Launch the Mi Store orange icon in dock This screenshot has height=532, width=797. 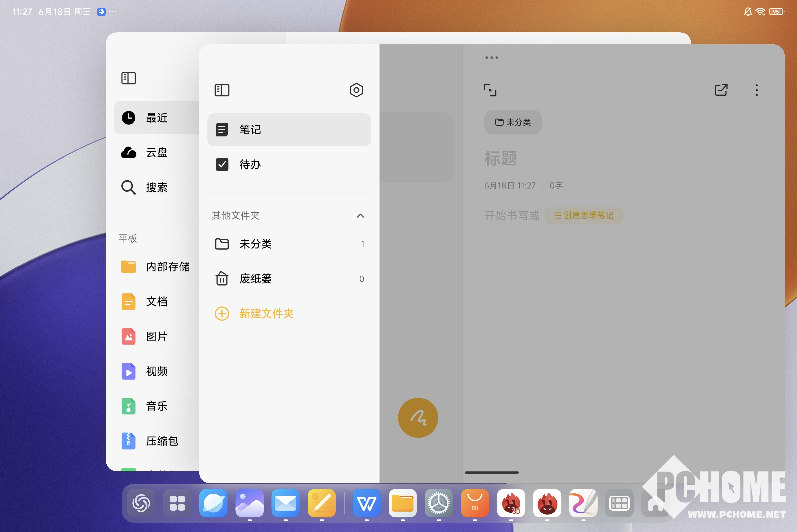tap(475, 503)
